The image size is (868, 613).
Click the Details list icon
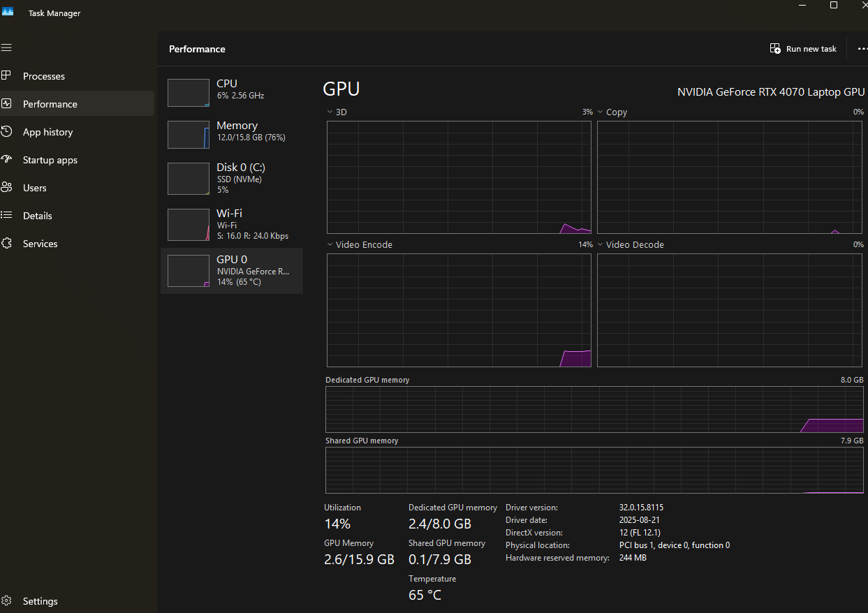[6, 215]
